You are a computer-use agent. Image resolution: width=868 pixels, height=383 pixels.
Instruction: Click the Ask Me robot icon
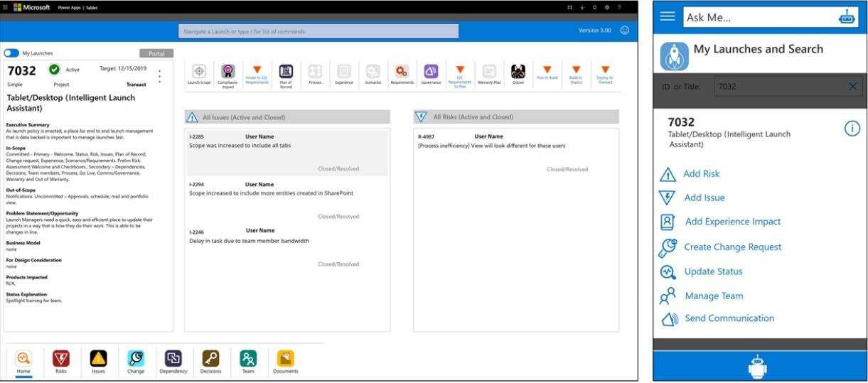coord(847,18)
